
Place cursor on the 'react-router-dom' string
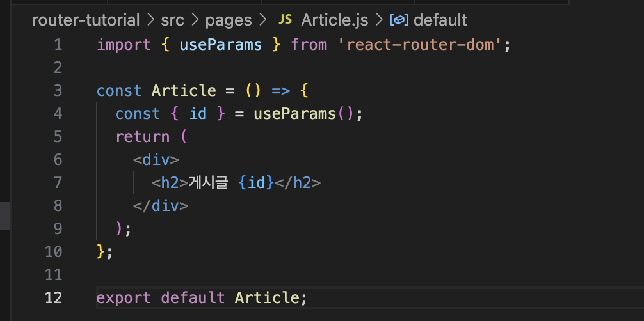pos(420,44)
